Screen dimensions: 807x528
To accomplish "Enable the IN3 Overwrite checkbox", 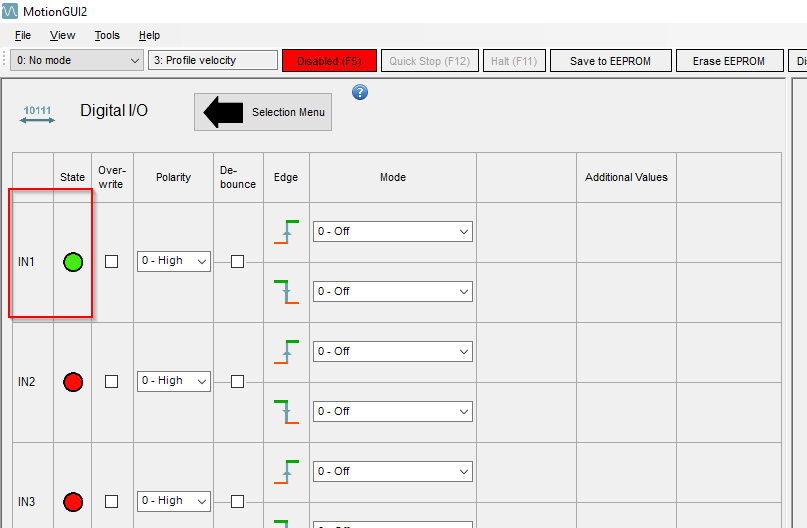I will point(111,501).
